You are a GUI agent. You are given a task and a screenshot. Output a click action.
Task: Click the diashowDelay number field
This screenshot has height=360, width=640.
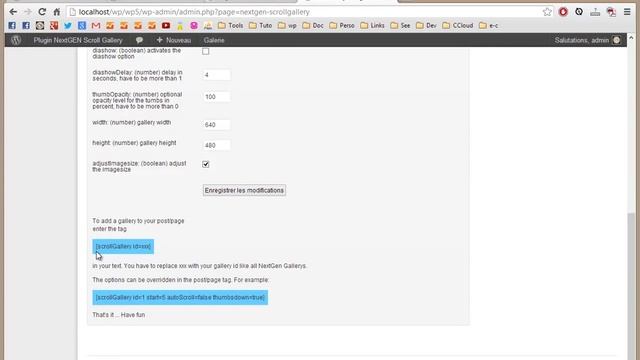[216, 75]
